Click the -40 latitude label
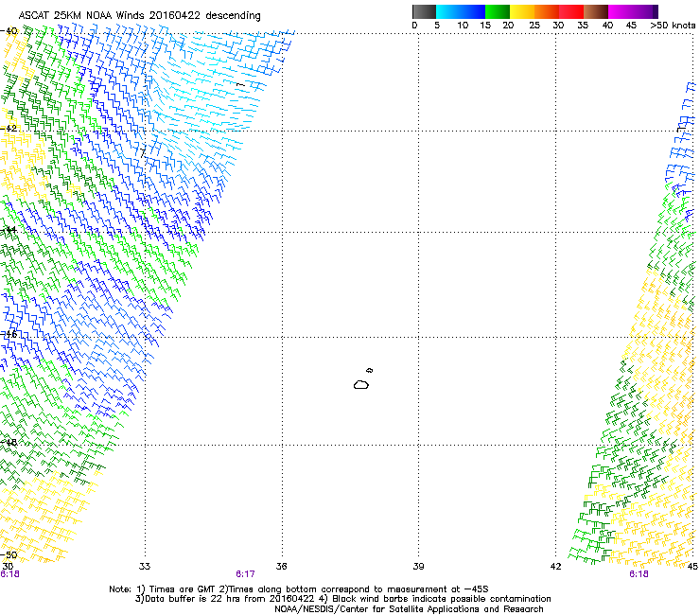 coord(9,31)
